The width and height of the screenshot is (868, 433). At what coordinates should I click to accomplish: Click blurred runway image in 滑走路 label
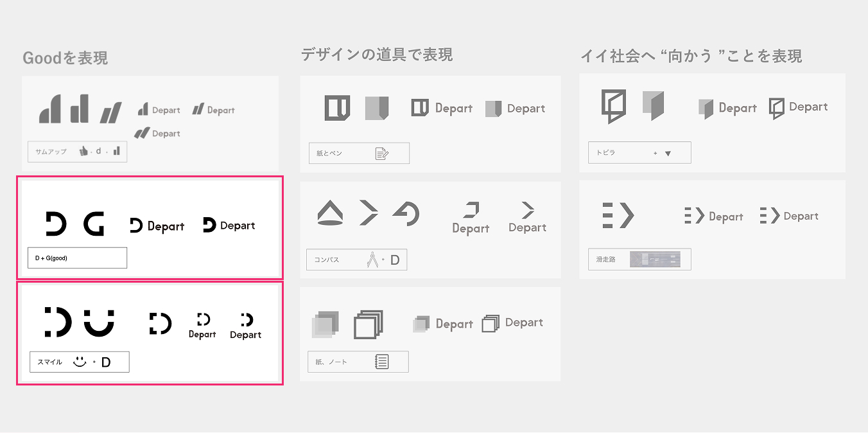point(655,260)
